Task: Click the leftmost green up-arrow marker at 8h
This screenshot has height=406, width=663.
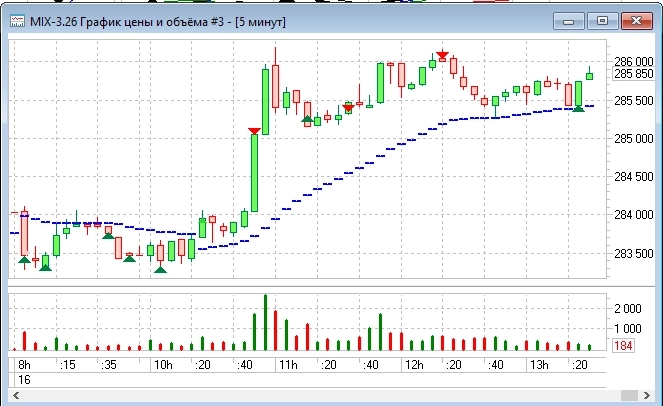Action: coord(24,261)
